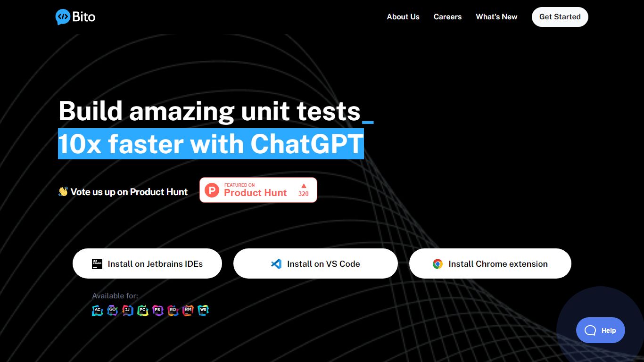644x362 pixels.
Task: Select the RubyMine icon
Action: pos(188,310)
